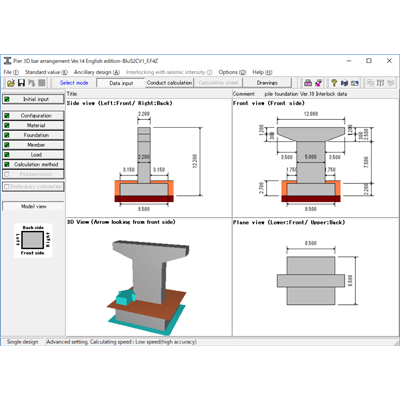Click 12.200 height dimension in side view
The height and width of the screenshot is (400, 400).
coord(195,161)
